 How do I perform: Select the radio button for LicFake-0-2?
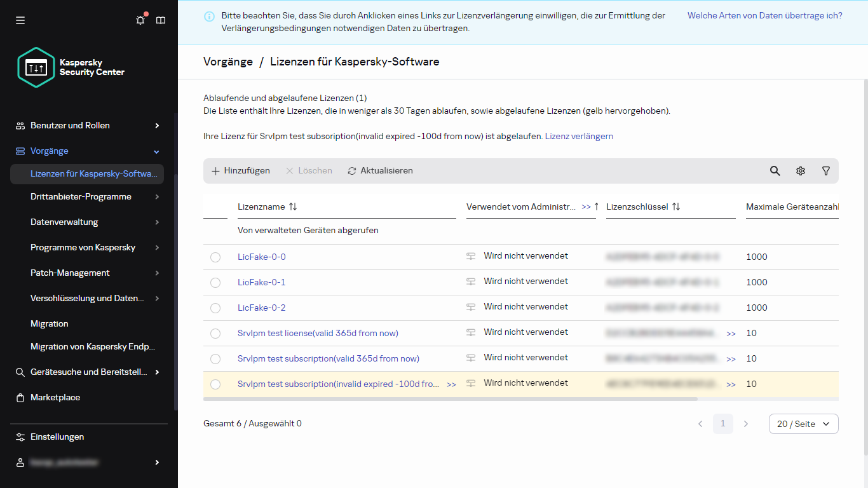(215, 308)
